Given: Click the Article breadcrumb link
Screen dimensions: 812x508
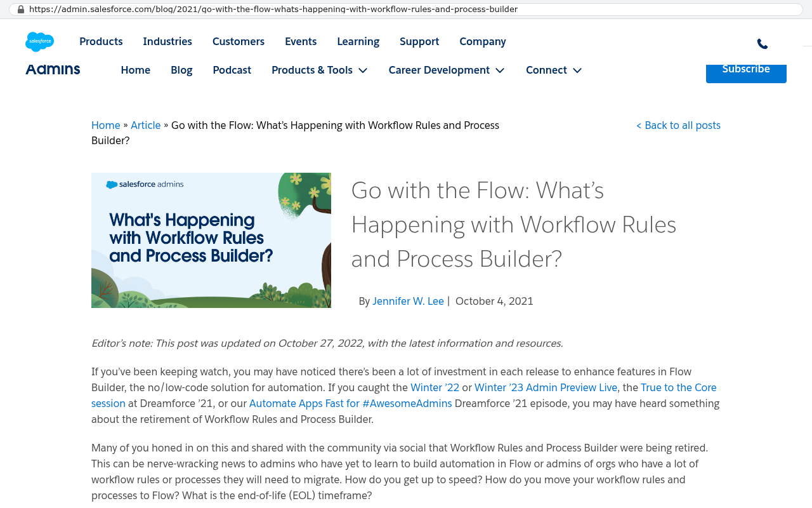Looking at the screenshot, I should [146, 126].
